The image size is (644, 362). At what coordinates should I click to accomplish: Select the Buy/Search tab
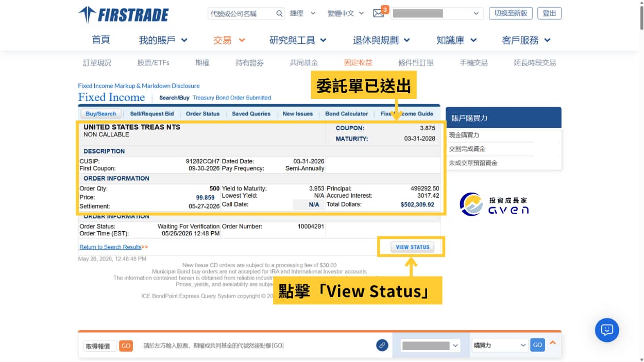coord(101,114)
